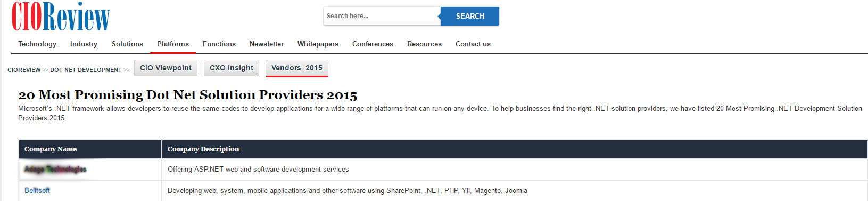Click the Company Description column header
Viewport: 868px width, 201px height.
[x=515, y=149]
